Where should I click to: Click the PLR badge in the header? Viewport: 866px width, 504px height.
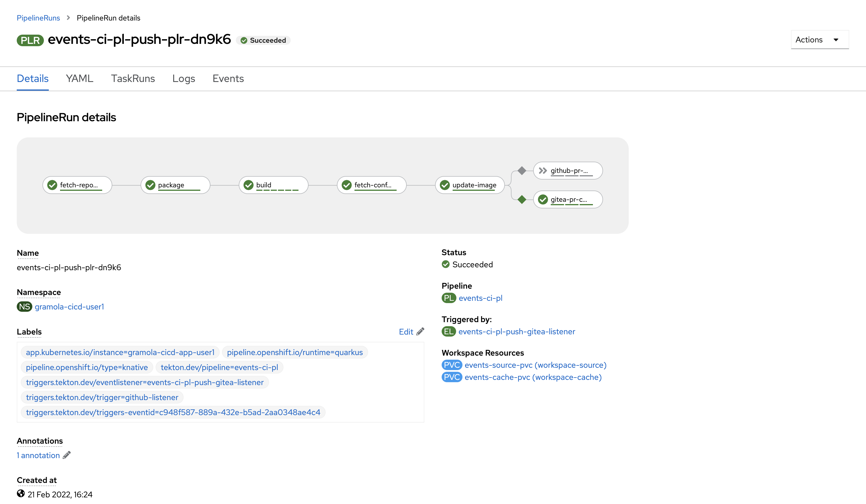[30, 40]
